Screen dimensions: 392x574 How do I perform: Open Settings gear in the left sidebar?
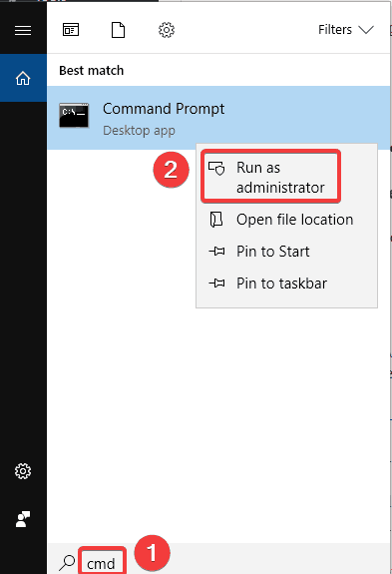23,471
